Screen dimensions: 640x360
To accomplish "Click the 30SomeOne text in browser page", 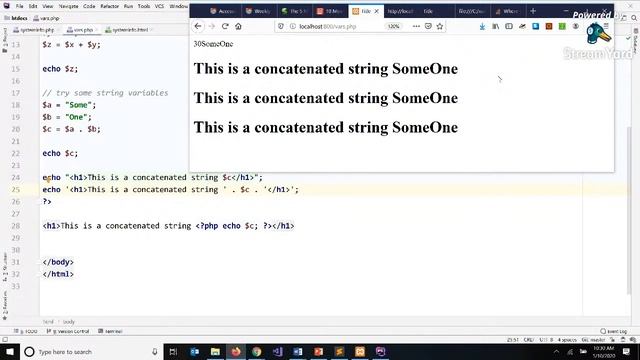I will coord(213,44).
